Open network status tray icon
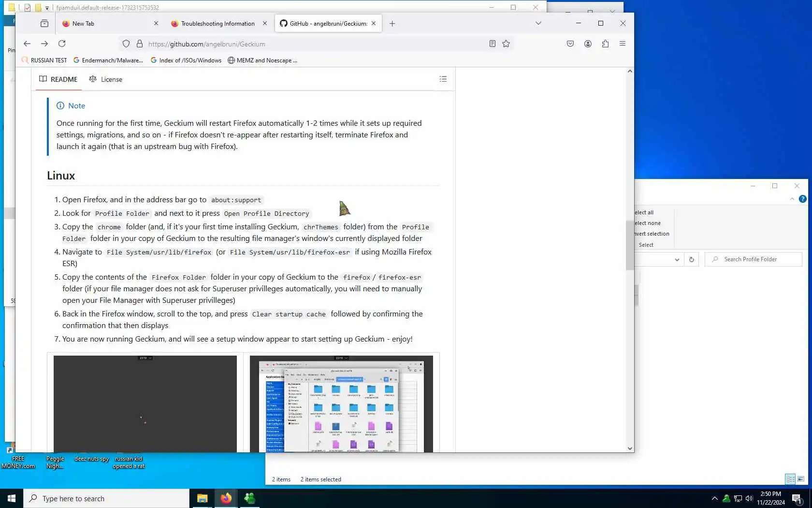The width and height of the screenshot is (812, 508). tap(738, 498)
